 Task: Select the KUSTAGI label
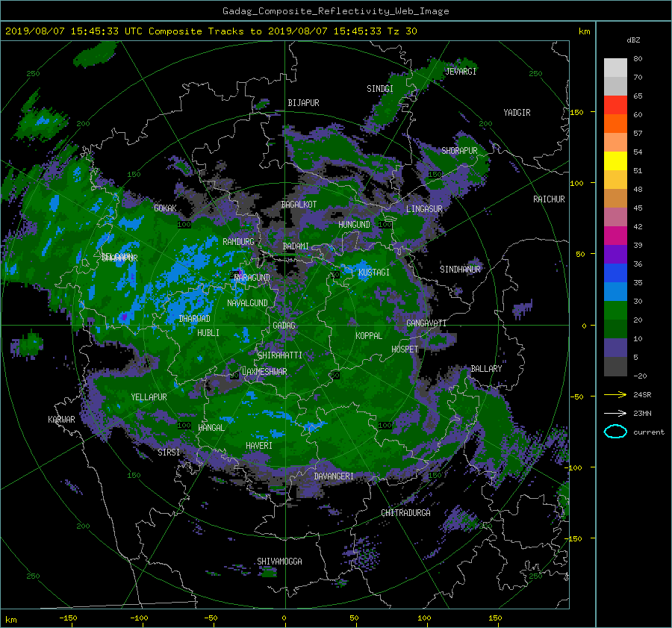coord(374,273)
